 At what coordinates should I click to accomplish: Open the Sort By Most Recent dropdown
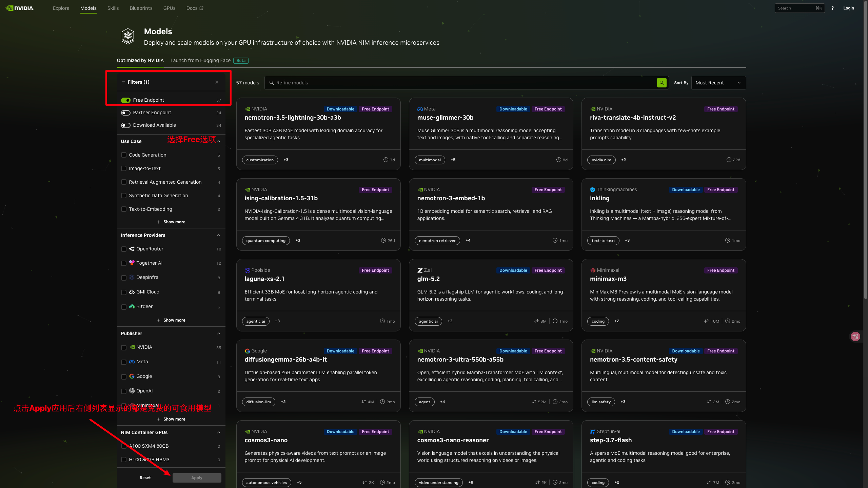718,83
